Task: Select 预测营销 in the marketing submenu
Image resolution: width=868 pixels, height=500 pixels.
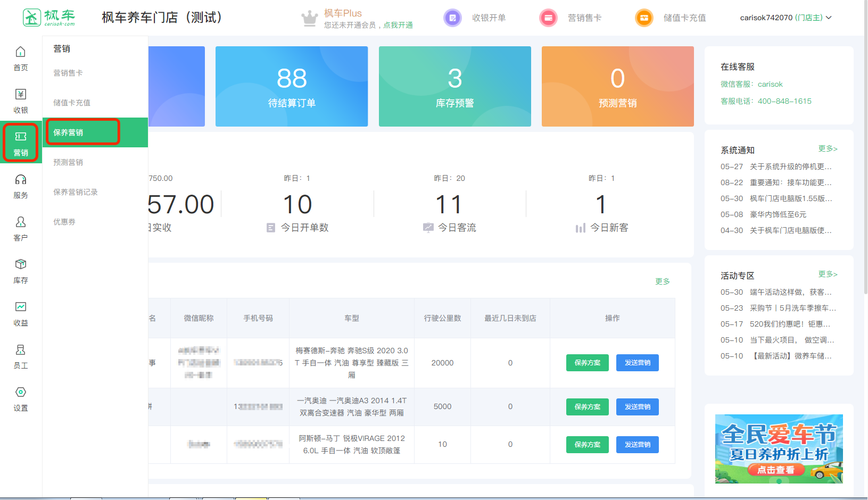Action: coord(68,162)
